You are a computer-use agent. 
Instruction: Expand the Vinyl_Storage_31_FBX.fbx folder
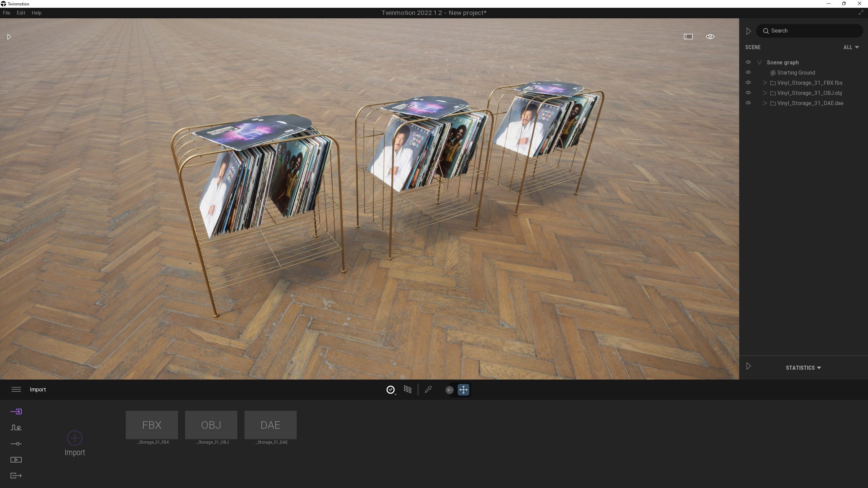765,83
